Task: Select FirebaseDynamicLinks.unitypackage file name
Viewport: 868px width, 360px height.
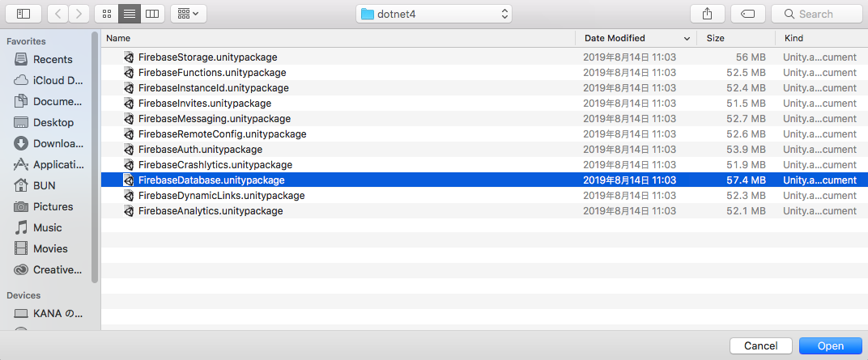Action: 221,195
